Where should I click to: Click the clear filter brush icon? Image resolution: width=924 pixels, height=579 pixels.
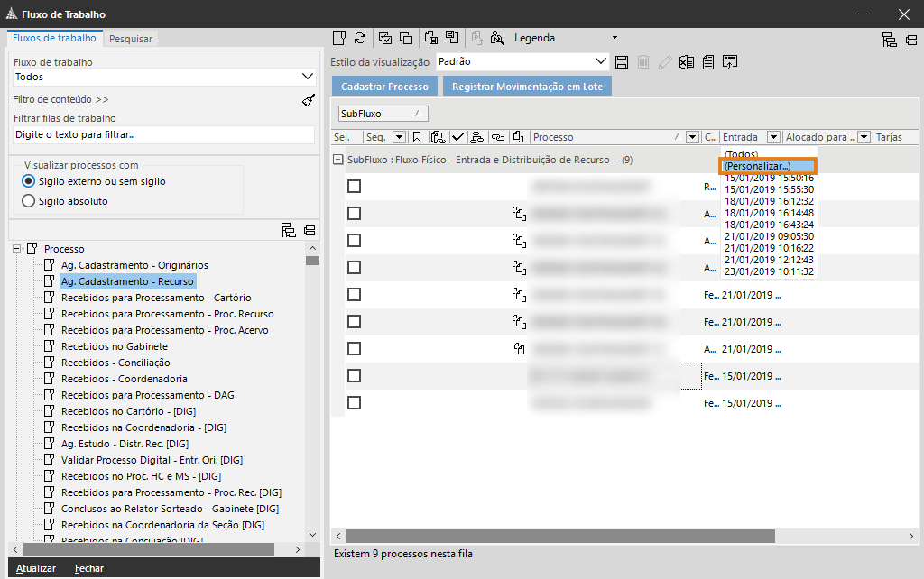click(309, 100)
